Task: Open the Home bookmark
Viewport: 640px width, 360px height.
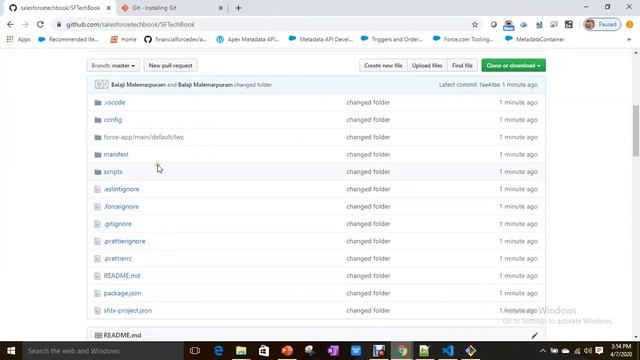Action: tap(124, 39)
